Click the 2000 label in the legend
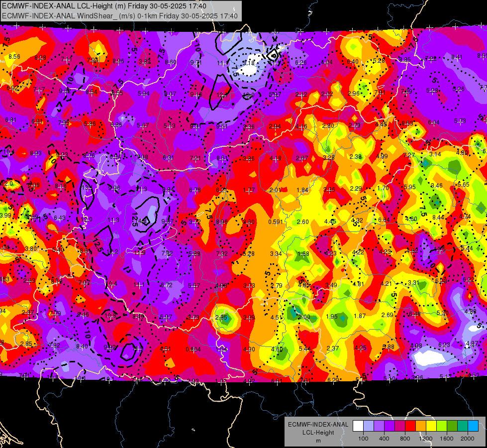Viewport: 487px width, 448px height. (468, 439)
